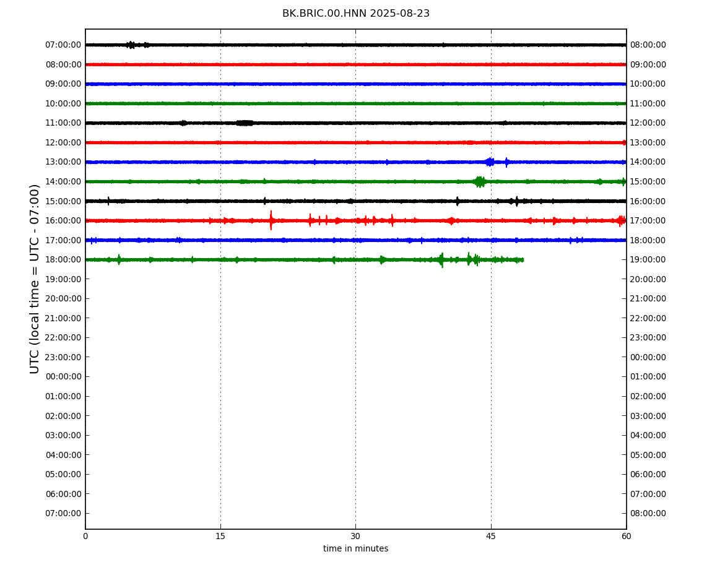Click the right-axis label 15:00:00
This screenshot has height=588, width=712.
pyautogui.click(x=648, y=181)
